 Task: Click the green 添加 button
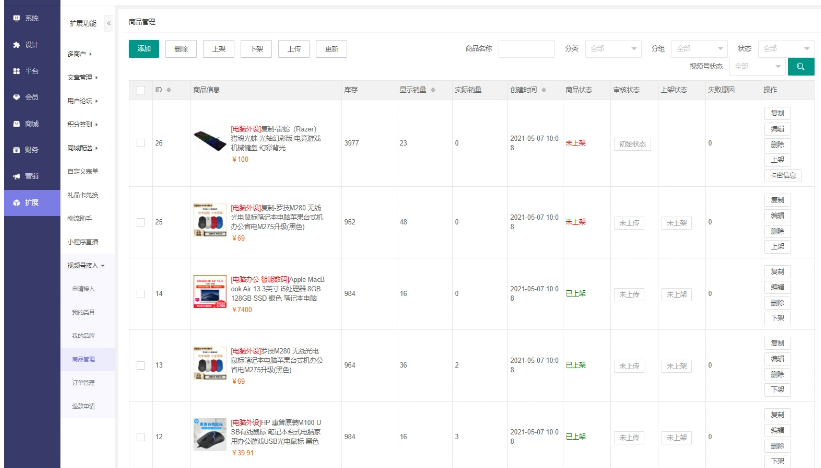144,49
